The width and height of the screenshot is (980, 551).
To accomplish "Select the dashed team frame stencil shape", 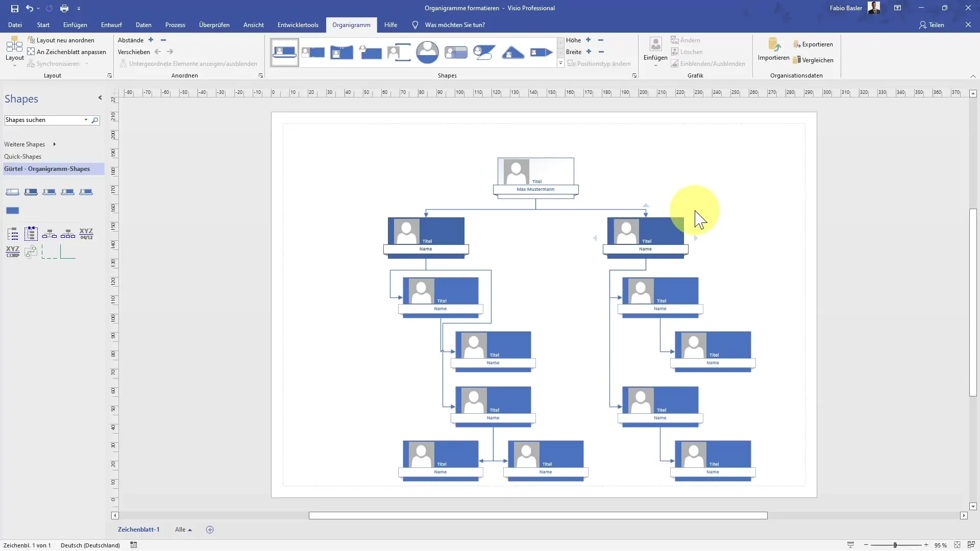I will [x=50, y=252].
